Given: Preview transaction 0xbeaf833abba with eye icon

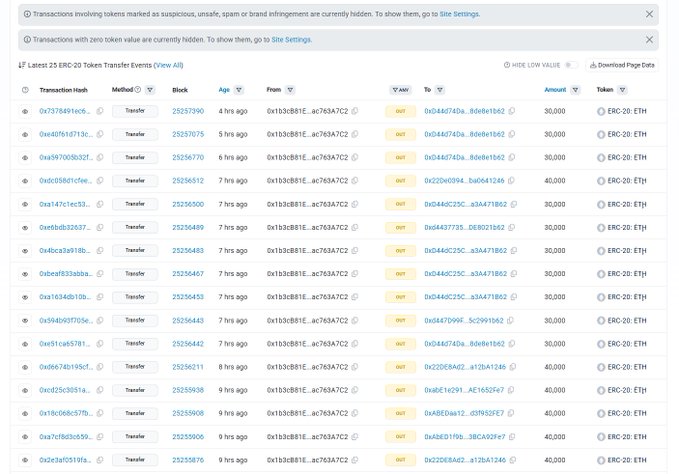Looking at the screenshot, I should [x=25, y=274].
